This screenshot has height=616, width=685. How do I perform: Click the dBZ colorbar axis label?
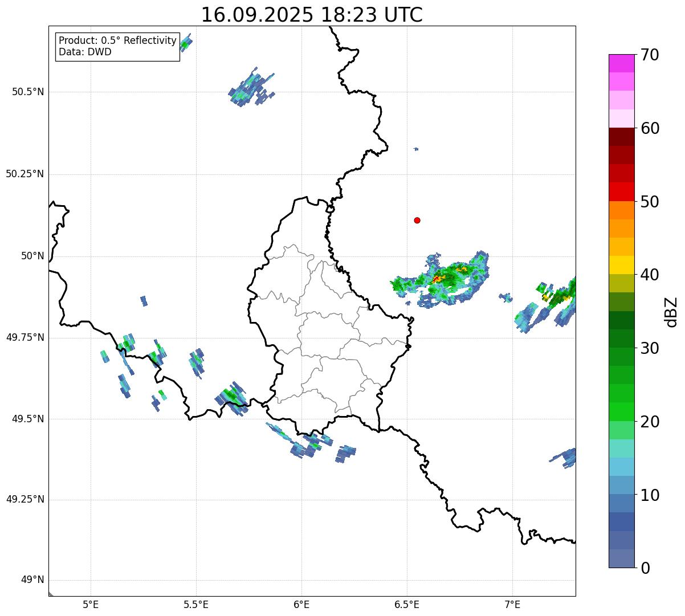tap(671, 311)
